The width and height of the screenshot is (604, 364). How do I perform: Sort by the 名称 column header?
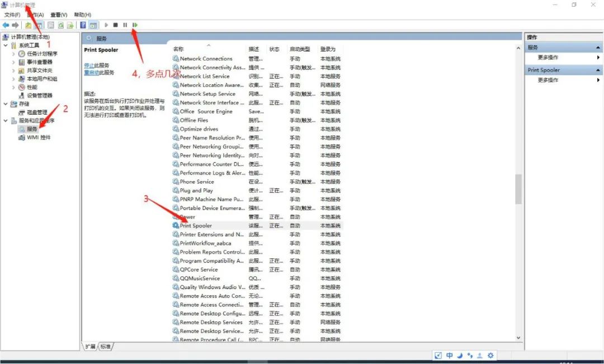[178, 49]
